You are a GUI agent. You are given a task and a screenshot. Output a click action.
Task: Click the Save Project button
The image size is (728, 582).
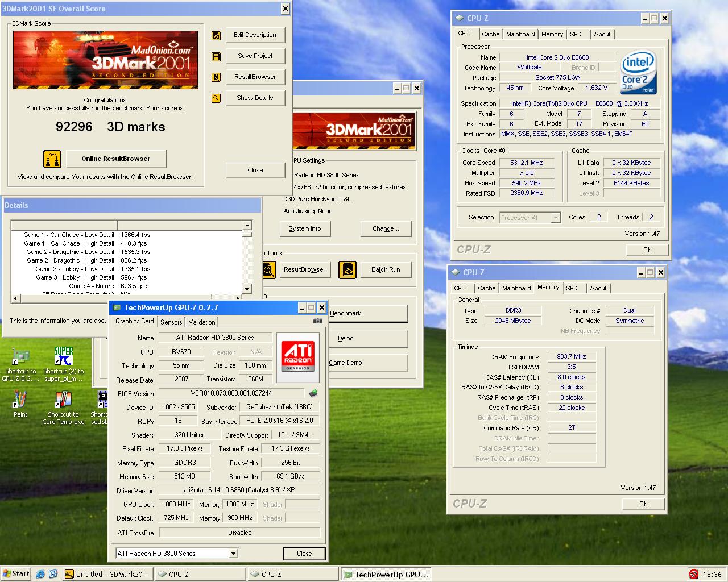pyautogui.click(x=255, y=56)
